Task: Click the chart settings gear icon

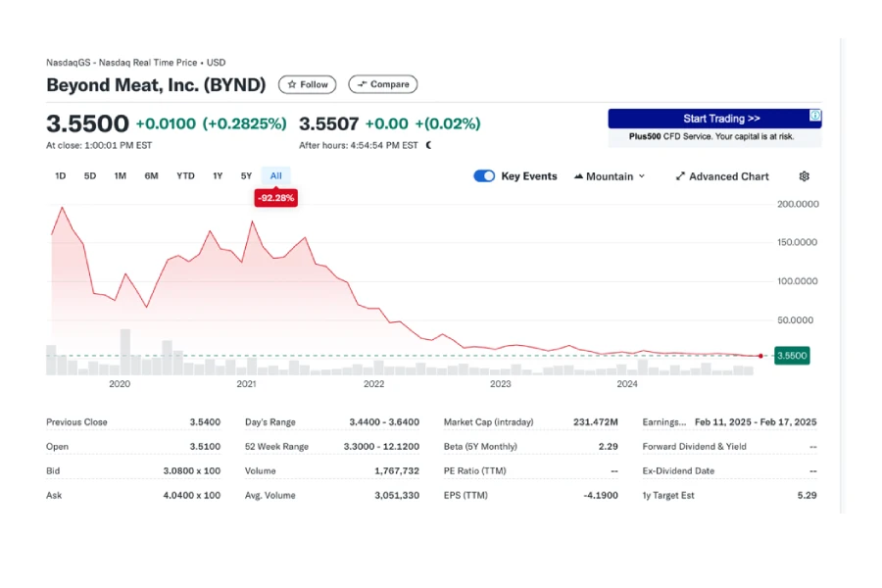Action: tap(804, 176)
